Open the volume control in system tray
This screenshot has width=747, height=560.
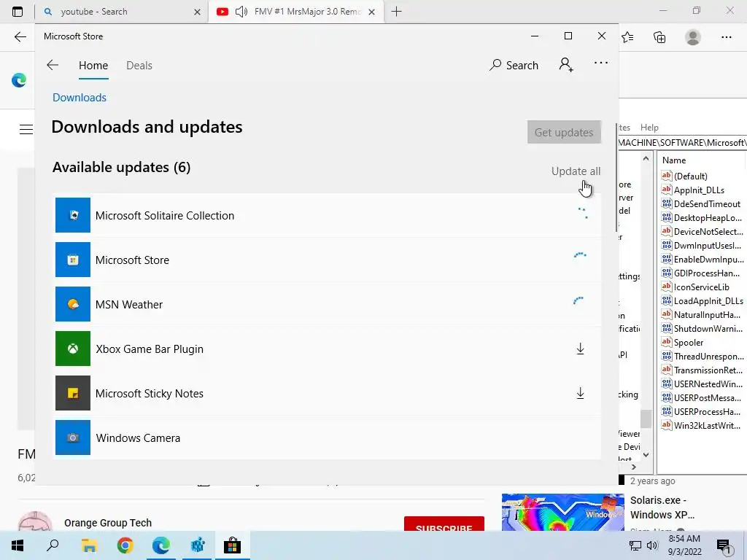pos(652,545)
